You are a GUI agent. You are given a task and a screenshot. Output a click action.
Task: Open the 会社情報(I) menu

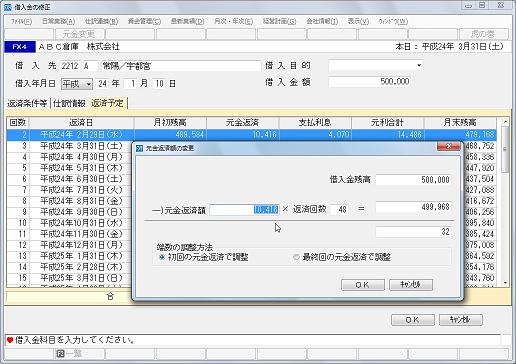pyautogui.click(x=322, y=21)
